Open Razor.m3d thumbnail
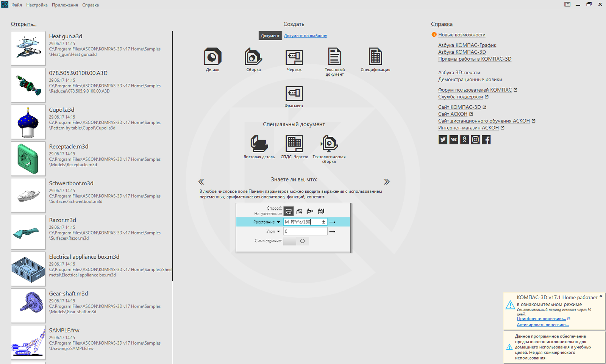This screenshot has width=606, height=364. point(28,232)
